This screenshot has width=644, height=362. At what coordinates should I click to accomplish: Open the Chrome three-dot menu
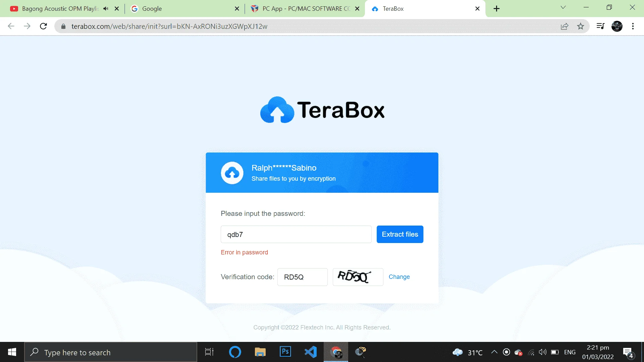633,26
